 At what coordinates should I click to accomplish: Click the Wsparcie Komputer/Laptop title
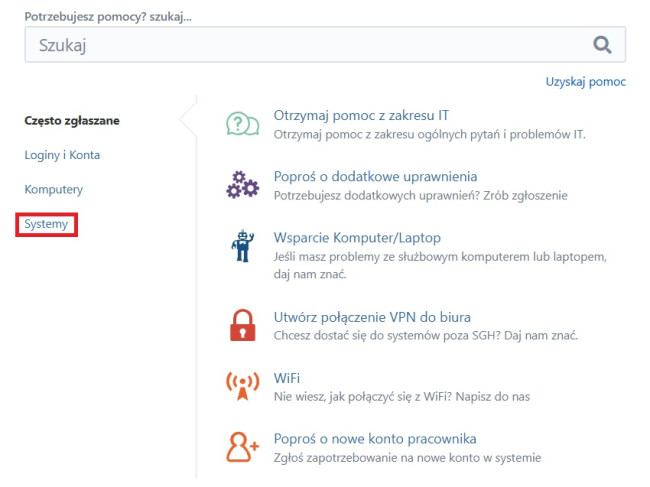(357, 238)
